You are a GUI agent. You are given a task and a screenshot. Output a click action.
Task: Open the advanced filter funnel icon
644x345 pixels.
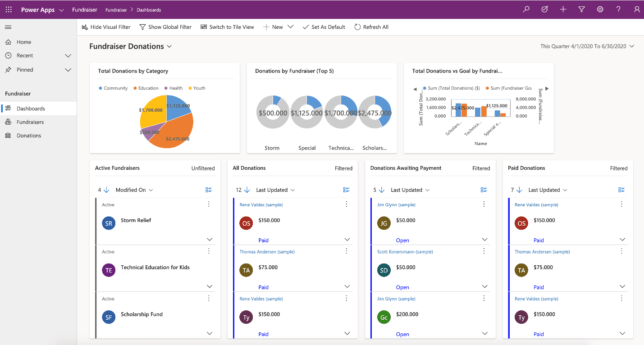tap(581, 9)
